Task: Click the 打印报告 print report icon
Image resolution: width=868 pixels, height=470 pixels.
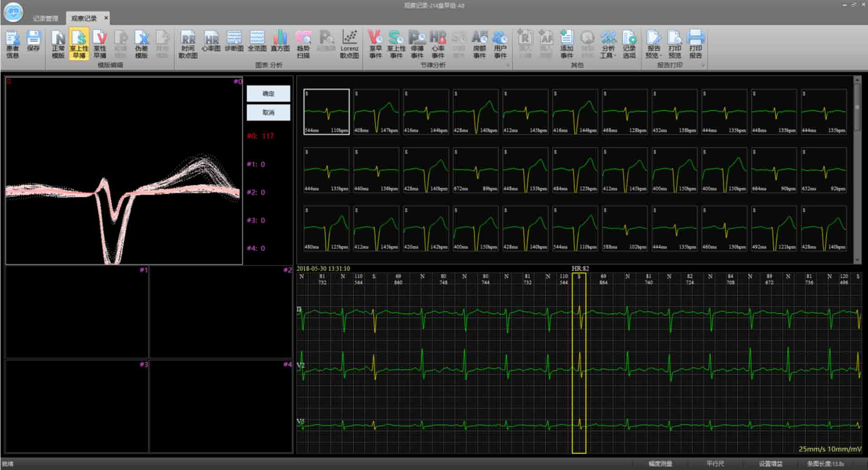Action: coord(695,44)
